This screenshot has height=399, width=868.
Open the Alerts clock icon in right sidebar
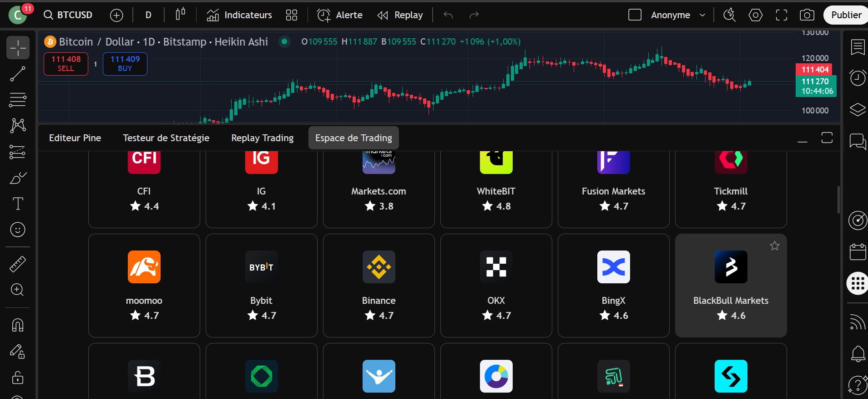point(858,78)
